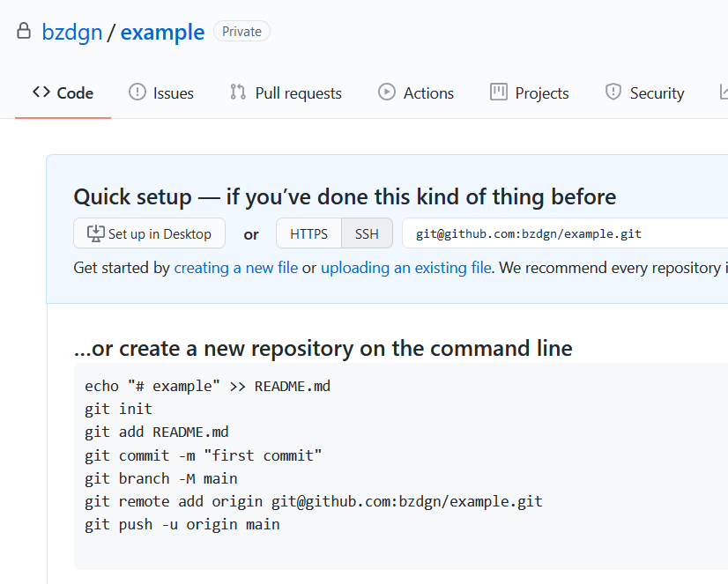Click the Code tab angle-brackets icon
The height and width of the screenshot is (584, 728).
(41, 92)
